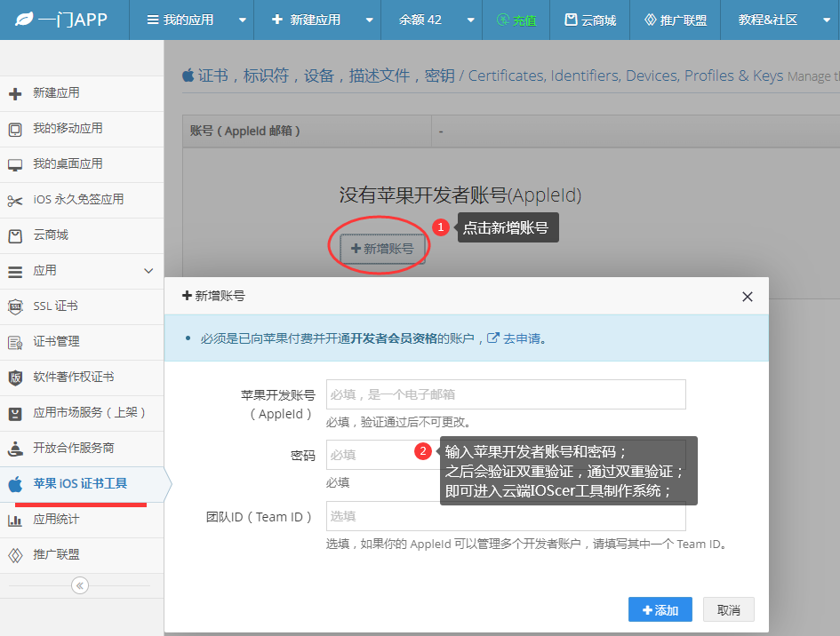The width and height of the screenshot is (840, 636).
Task: Close the 新增账号 dialog with X
Action: (748, 297)
